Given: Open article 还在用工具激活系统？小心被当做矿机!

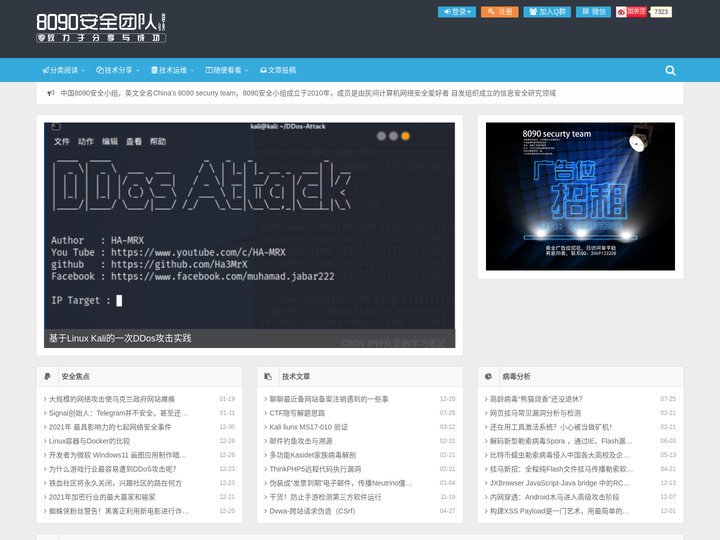Looking at the screenshot, I should [551, 427].
